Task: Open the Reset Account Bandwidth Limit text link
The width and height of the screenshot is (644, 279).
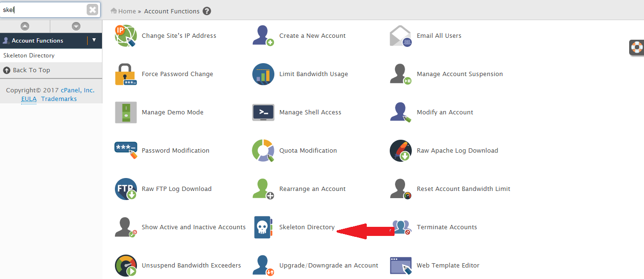Action: click(x=463, y=189)
